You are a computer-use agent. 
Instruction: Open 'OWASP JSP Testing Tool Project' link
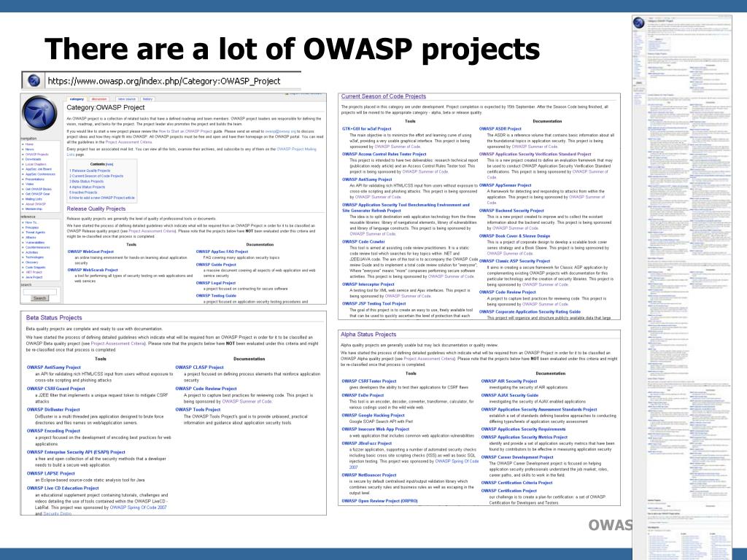point(374,303)
